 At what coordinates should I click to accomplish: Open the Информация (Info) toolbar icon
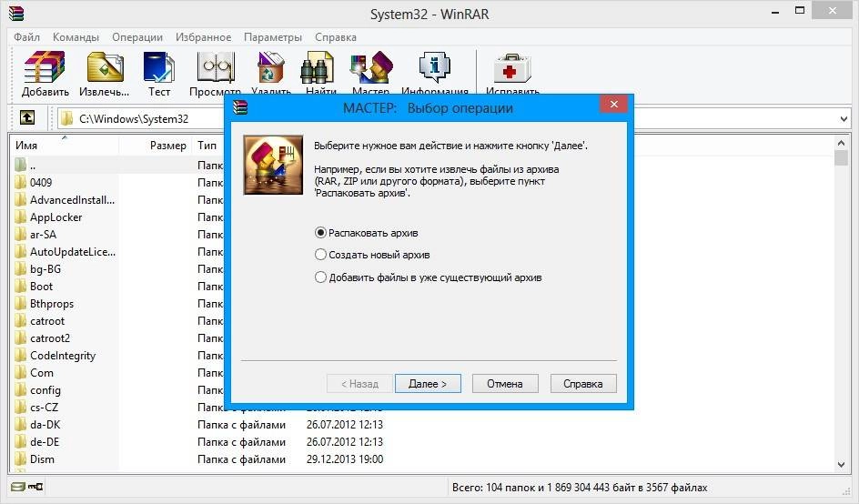[434, 67]
